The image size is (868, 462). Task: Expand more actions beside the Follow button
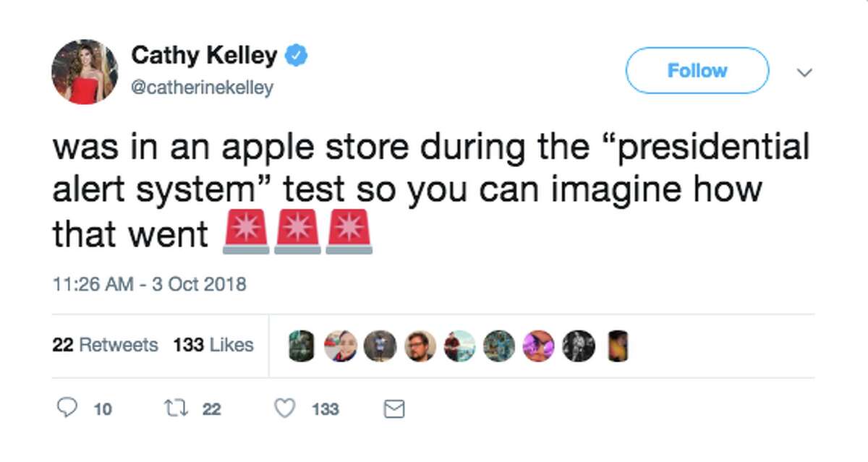(805, 72)
